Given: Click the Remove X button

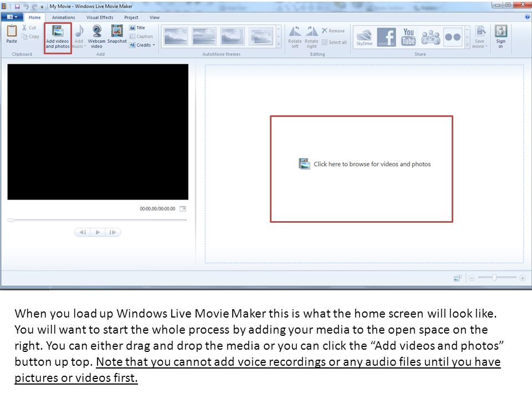Looking at the screenshot, I should (x=333, y=31).
